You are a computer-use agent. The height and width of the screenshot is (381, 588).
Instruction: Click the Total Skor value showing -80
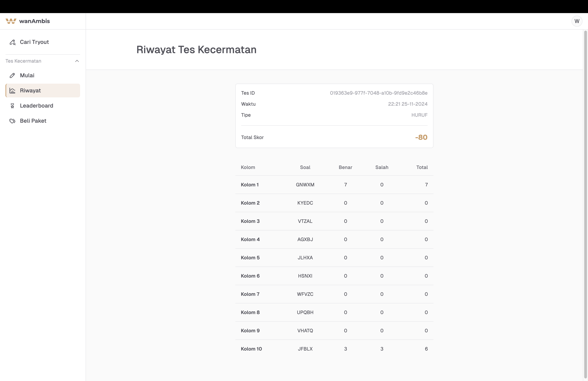(x=421, y=137)
